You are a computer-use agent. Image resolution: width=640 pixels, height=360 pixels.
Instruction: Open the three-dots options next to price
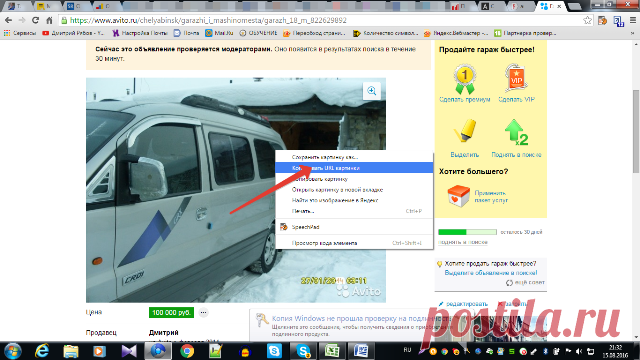point(203,313)
